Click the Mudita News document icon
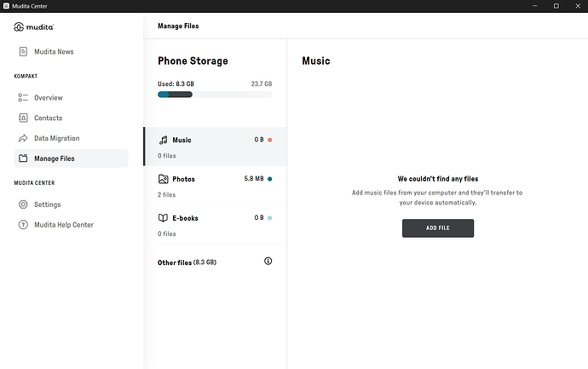The width and height of the screenshot is (588, 369). tap(23, 52)
